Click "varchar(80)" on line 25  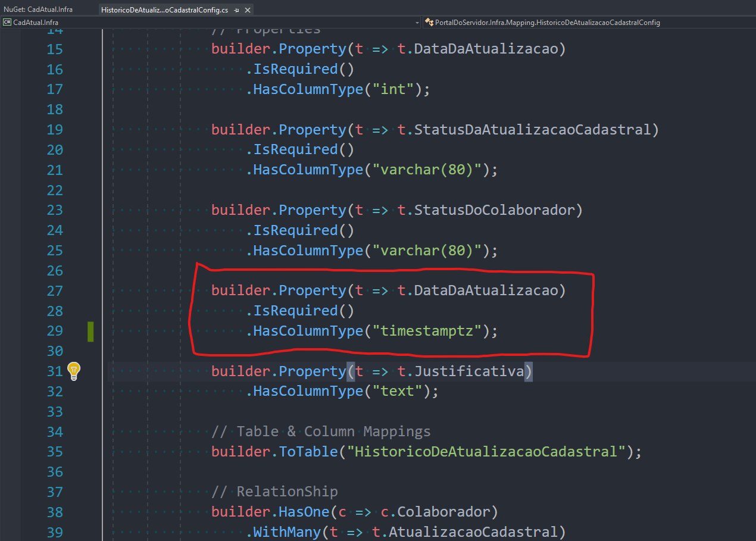click(427, 251)
